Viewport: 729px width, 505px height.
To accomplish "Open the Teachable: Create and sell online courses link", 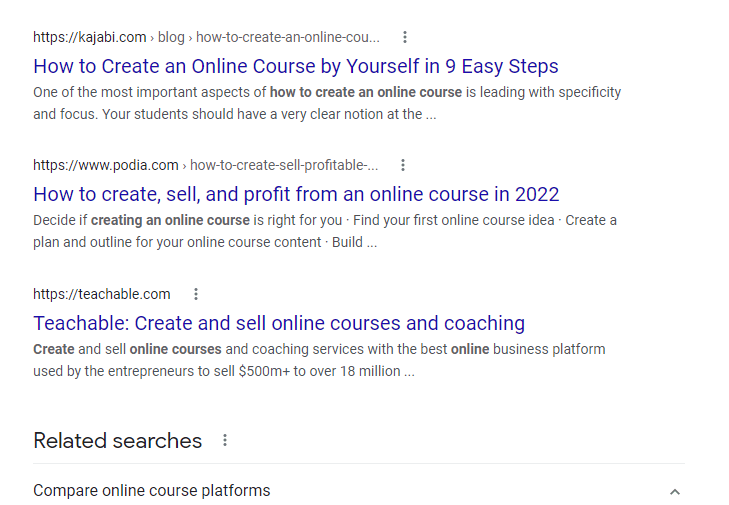I will (x=279, y=323).
